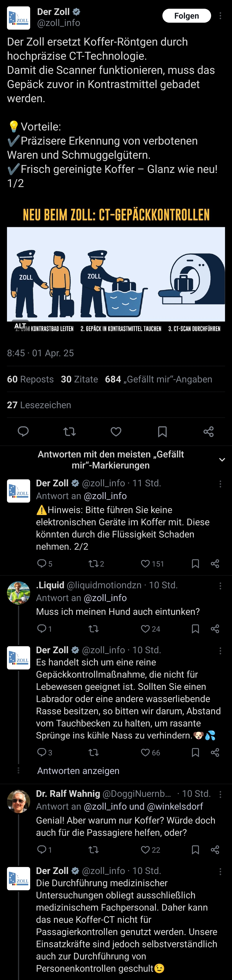Share Dr. Ralf Wahnig's reply
The width and height of the screenshot is (232, 980).
pos(215,850)
